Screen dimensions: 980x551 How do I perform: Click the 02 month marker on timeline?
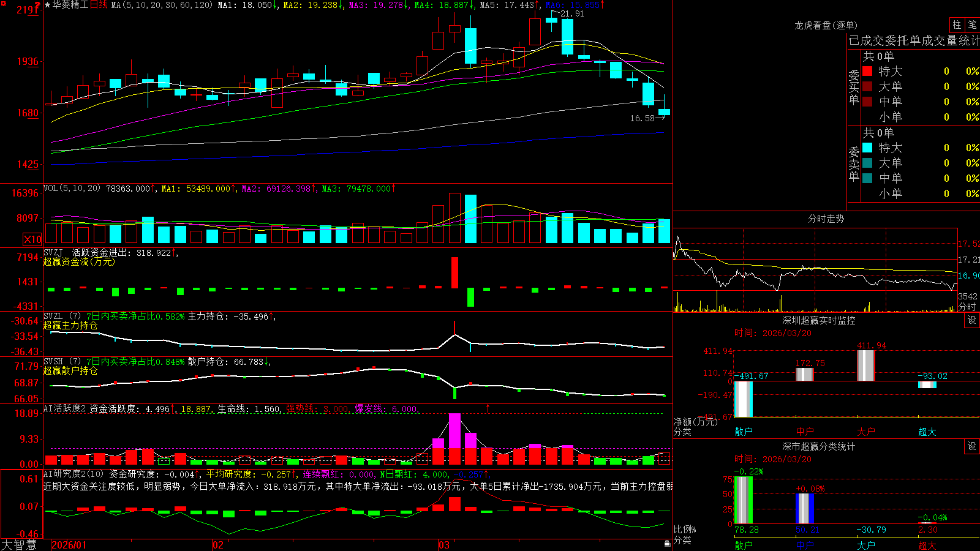coord(218,545)
